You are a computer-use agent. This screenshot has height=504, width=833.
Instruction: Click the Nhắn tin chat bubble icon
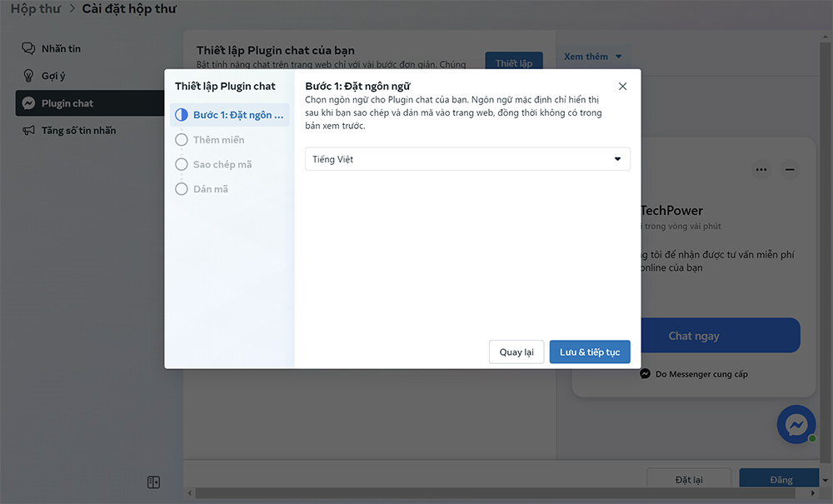(x=28, y=48)
